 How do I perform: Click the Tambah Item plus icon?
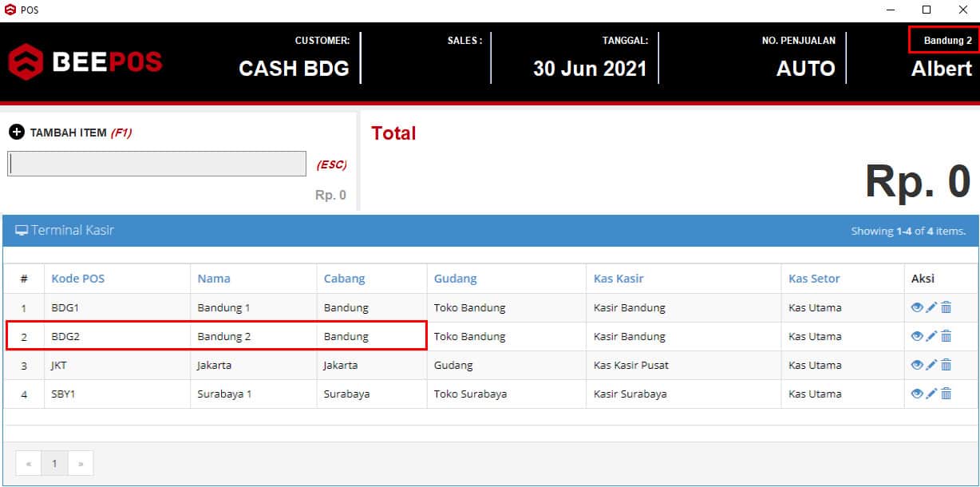pyautogui.click(x=16, y=132)
